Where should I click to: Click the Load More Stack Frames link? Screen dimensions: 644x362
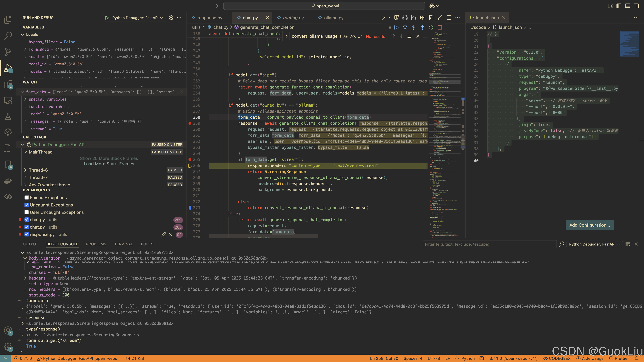point(109,164)
